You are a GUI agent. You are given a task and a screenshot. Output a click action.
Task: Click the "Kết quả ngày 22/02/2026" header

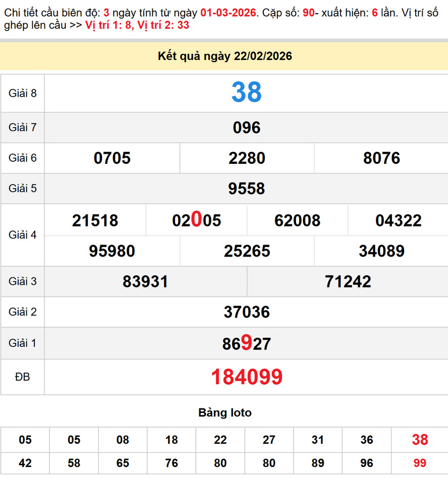pos(225,56)
